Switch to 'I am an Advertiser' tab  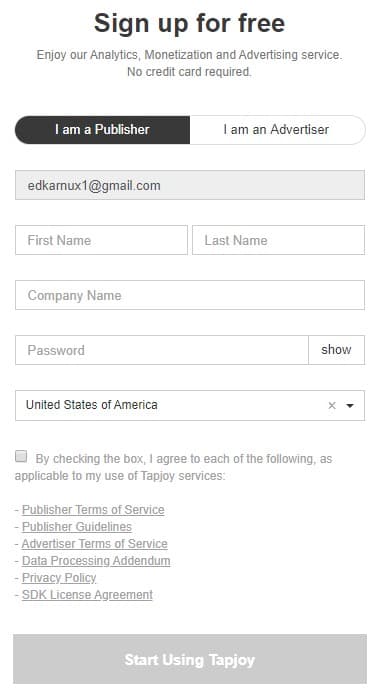click(x=278, y=130)
